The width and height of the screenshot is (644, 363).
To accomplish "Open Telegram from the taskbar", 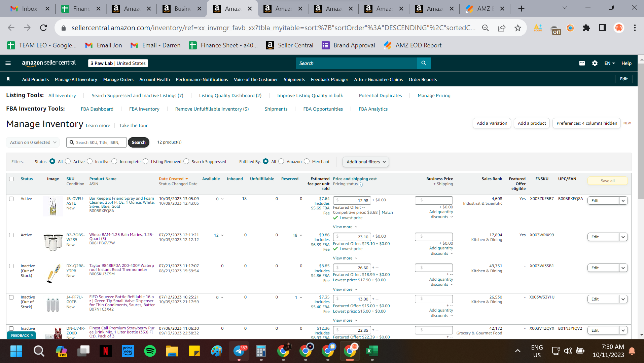I will pyautogui.click(x=239, y=351).
